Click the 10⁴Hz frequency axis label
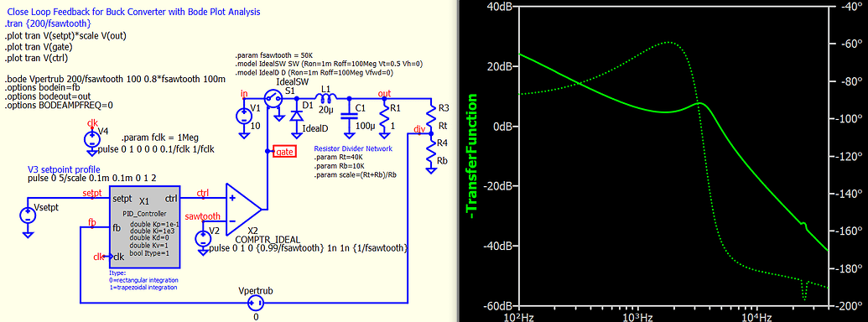Screen dimensions: 868x322 [756, 317]
